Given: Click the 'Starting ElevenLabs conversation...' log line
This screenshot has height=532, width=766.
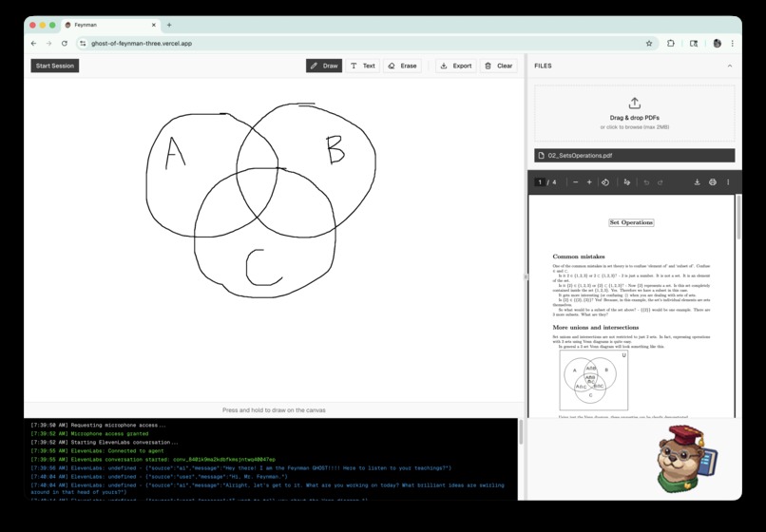Looking at the screenshot, I should (x=105, y=442).
